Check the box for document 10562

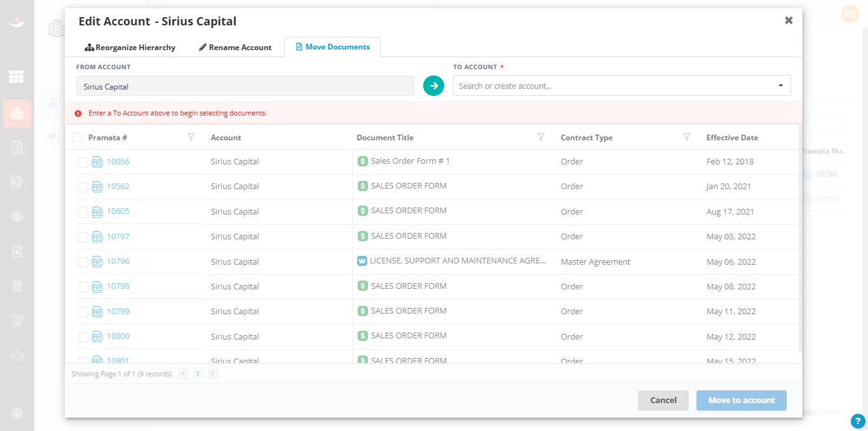(x=83, y=187)
